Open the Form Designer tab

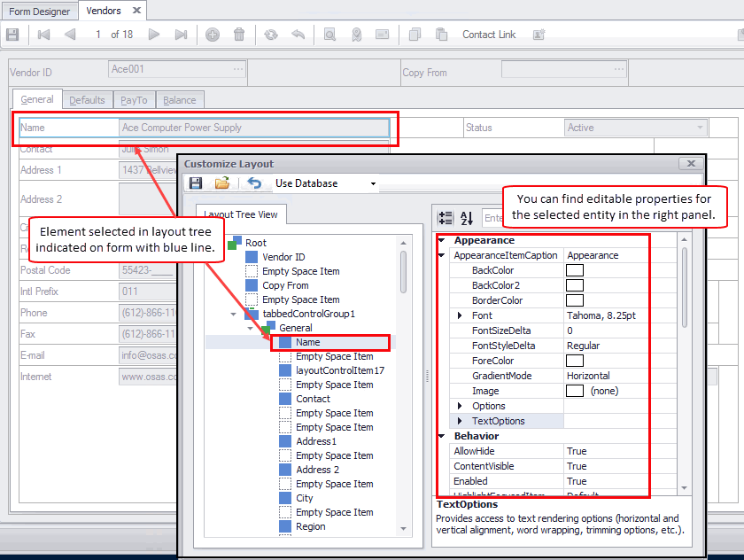click(x=40, y=11)
